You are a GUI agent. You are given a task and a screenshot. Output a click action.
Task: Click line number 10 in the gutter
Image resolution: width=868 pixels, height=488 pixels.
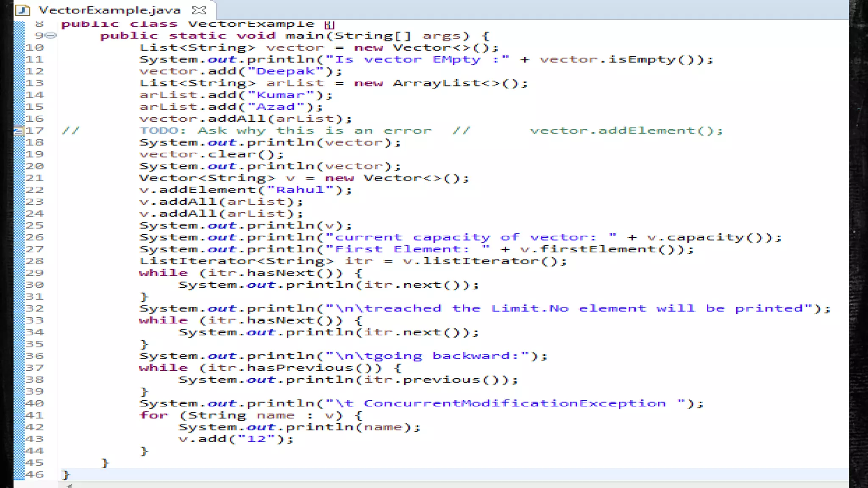click(x=35, y=47)
